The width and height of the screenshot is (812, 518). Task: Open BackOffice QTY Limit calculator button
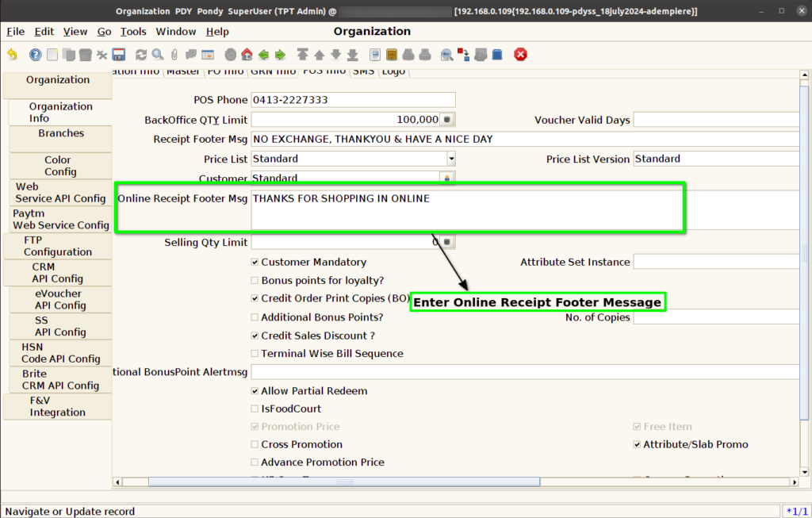pyautogui.click(x=447, y=120)
